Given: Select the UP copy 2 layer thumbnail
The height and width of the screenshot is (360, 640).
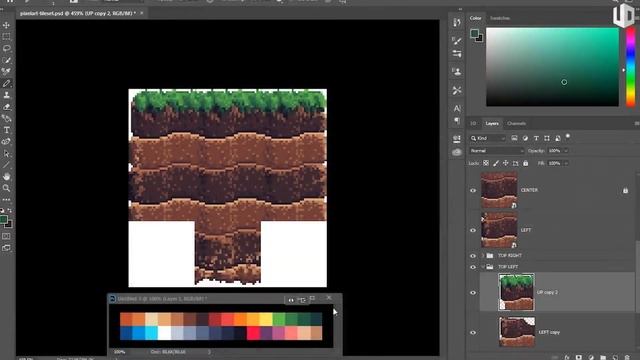Looking at the screenshot, I should tap(516, 292).
